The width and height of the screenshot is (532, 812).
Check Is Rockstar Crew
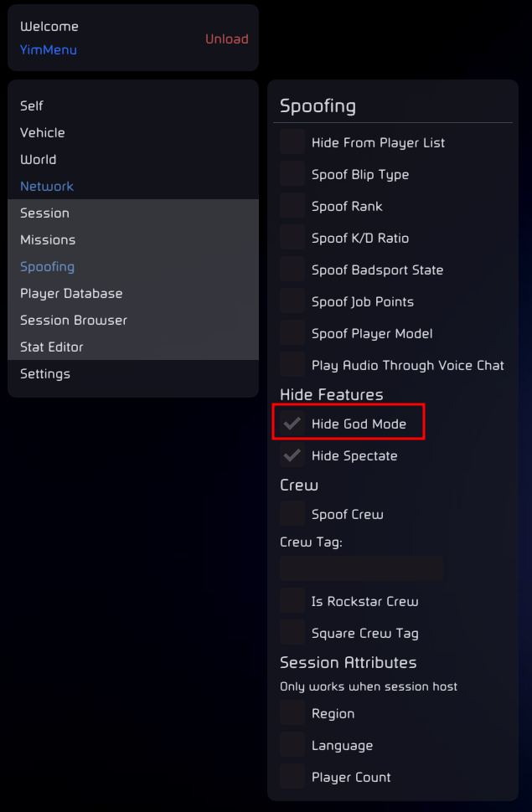point(292,601)
